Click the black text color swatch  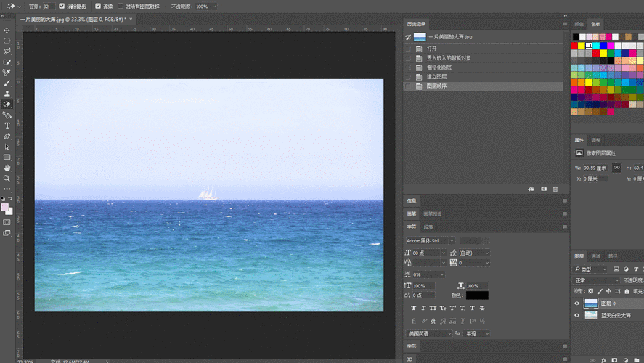[x=477, y=295]
